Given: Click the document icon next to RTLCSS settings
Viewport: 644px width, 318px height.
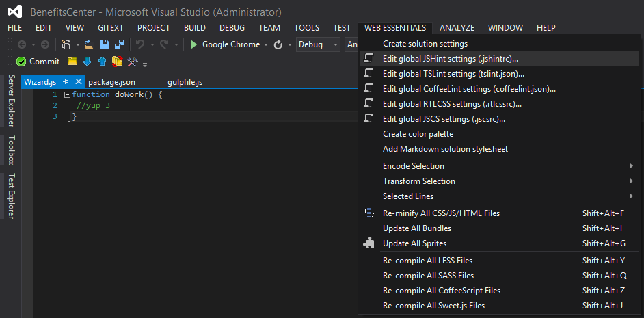Looking at the screenshot, I should [x=368, y=103].
